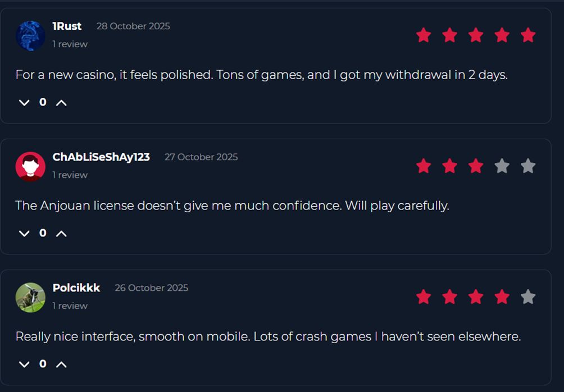564x392 pixels.
Task: Open 1Rust's profile via username
Action: [67, 26]
